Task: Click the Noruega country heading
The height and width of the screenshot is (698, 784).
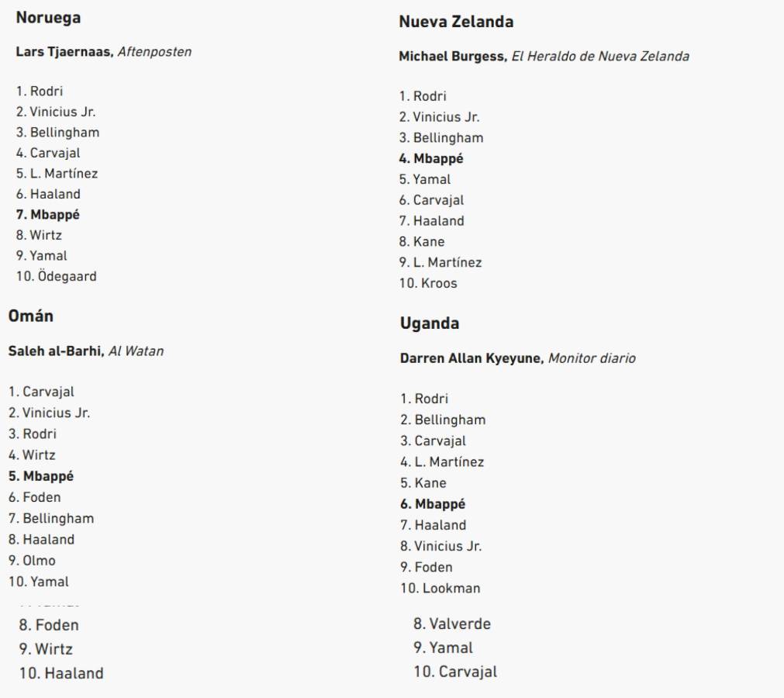Action: point(48,16)
